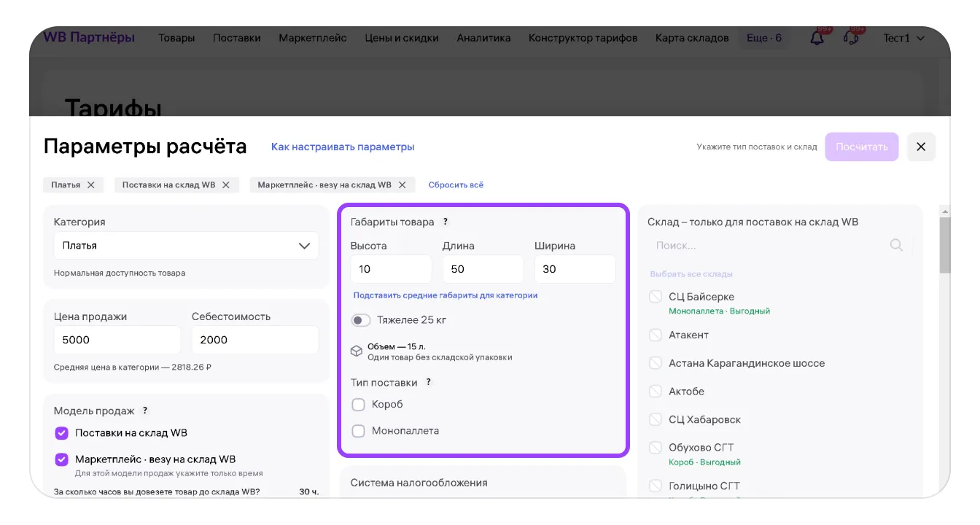Open the Товары menu

click(x=176, y=38)
